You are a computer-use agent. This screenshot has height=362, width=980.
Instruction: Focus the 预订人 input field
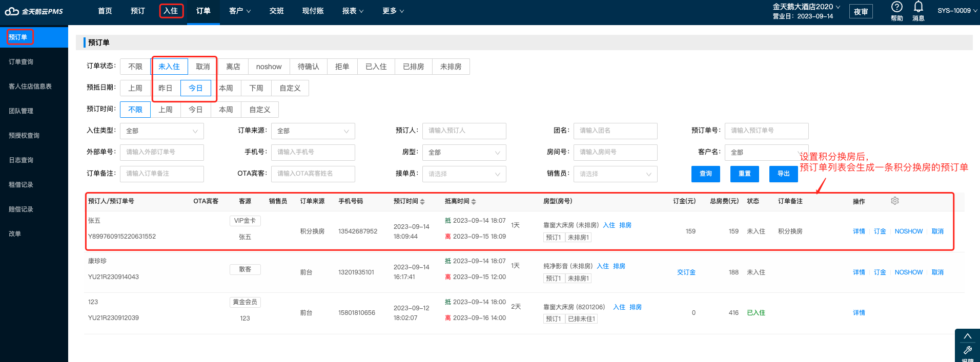(x=464, y=131)
